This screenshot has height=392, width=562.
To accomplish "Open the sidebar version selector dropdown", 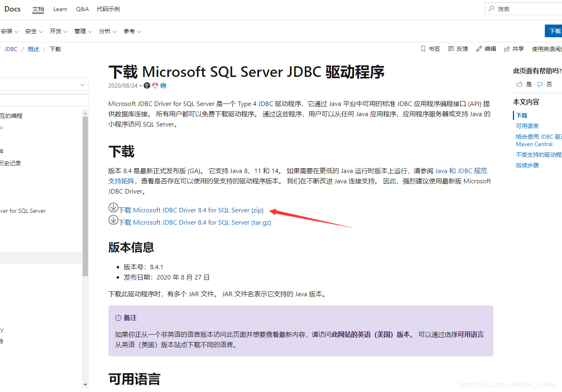I will coord(44,84).
